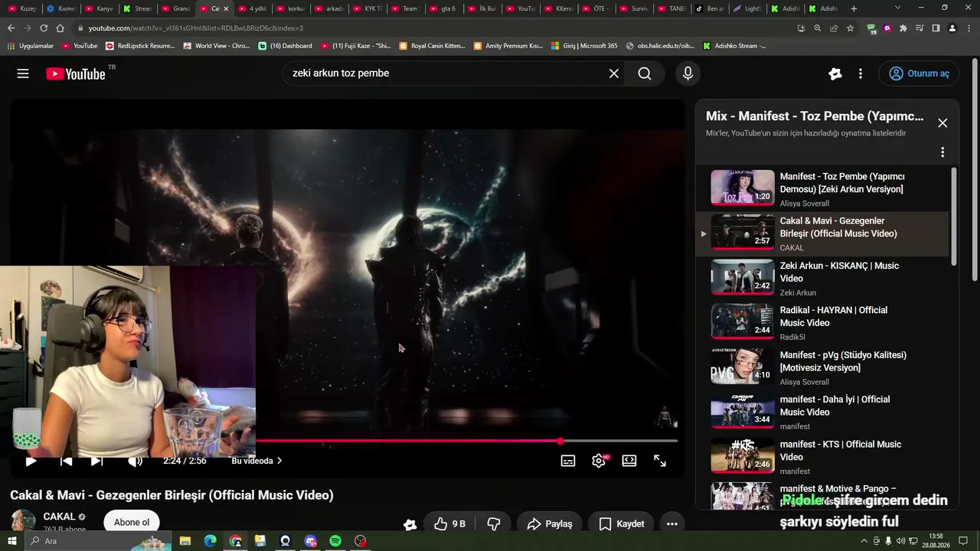The image size is (980, 551).
Task: Close the Mix playlist panel
Action: (x=942, y=123)
